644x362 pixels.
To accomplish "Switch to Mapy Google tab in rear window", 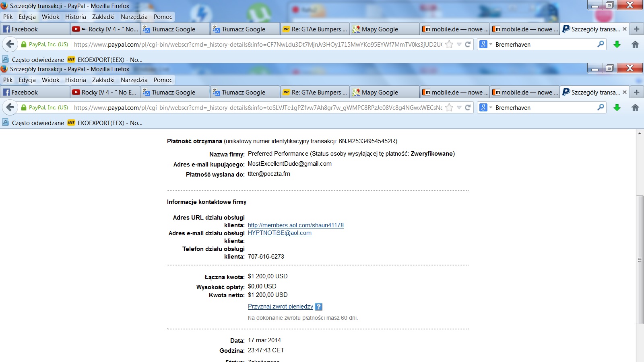I will coord(385,29).
